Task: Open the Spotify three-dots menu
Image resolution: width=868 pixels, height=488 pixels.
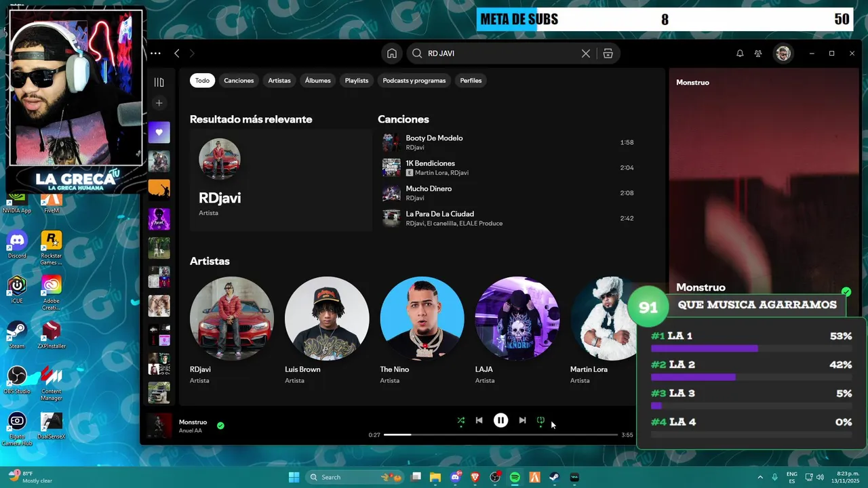Action: tap(155, 53)
